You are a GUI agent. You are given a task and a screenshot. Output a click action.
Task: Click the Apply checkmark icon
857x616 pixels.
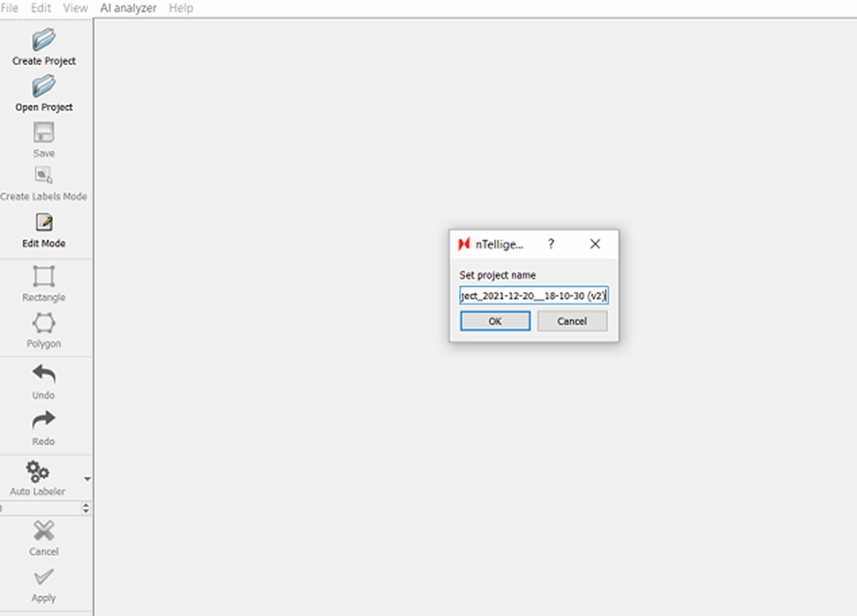pyautogui.click(x=44, y=578)
